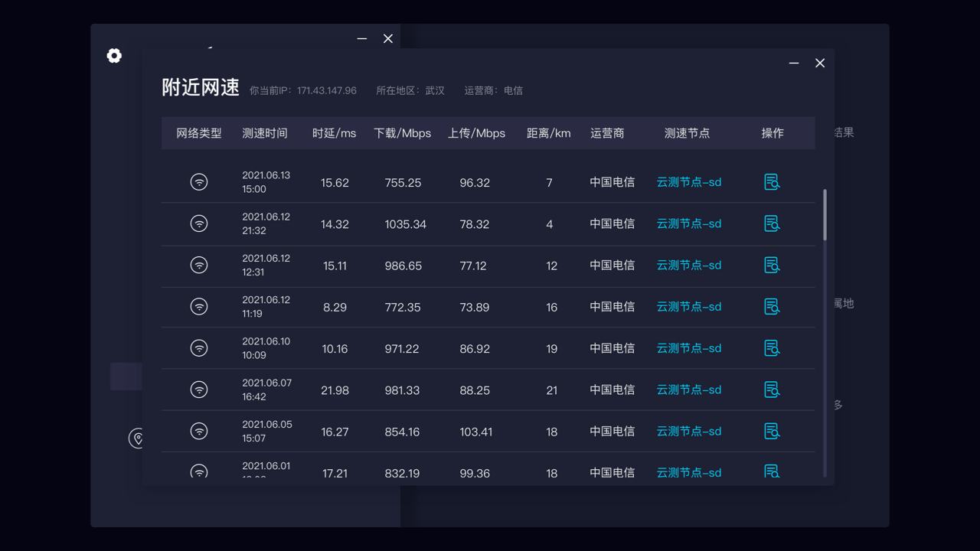Click the WiFi icon in the 2021.06.13 row
This screenshot has width=980, height=551.
coord(199,182)
